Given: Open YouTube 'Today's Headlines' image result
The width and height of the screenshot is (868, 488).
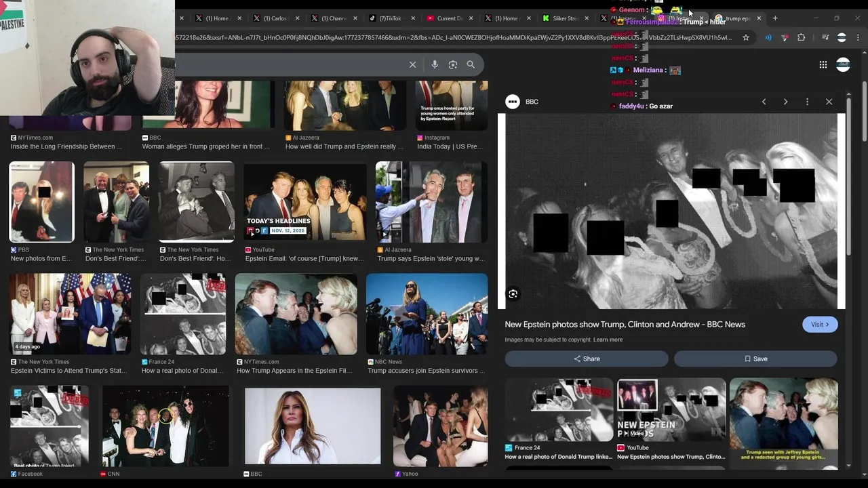Looking at the screenshot, I should 304,202.
